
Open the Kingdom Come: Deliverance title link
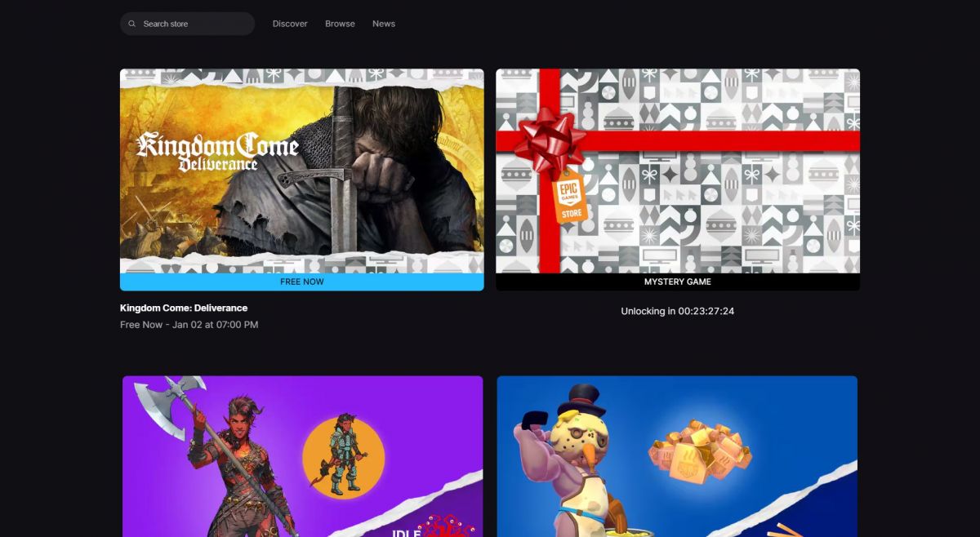184,308
